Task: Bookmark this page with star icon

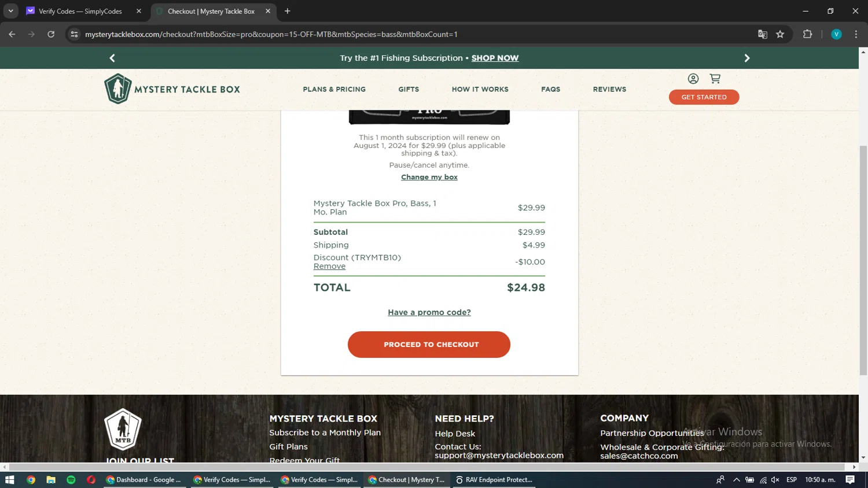Action: (x=780, y=34)
